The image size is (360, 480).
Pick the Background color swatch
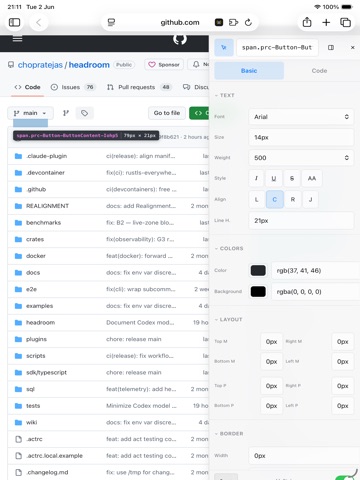258,291
